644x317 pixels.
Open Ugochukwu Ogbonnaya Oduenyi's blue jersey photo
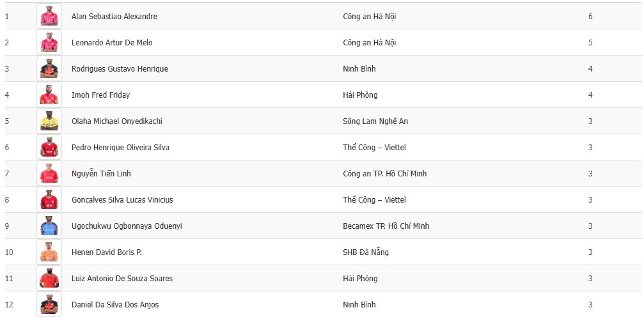click(x=49, y=226)
